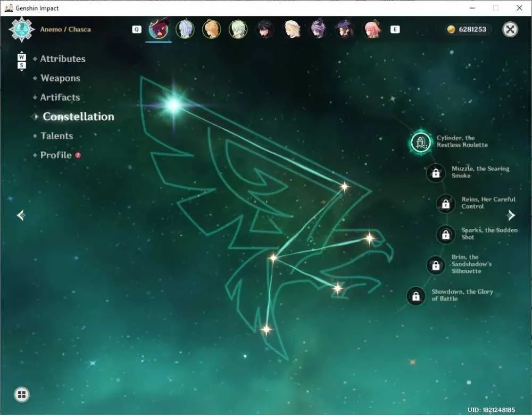Open the Profile menu

pyautogui.click(x=56, y=155)
